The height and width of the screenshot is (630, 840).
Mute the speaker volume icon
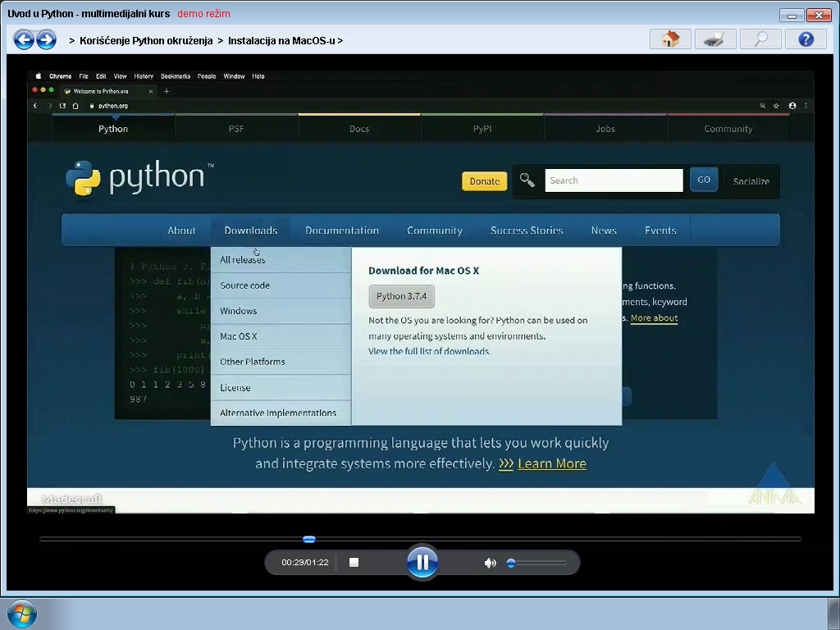click(490, 563)
